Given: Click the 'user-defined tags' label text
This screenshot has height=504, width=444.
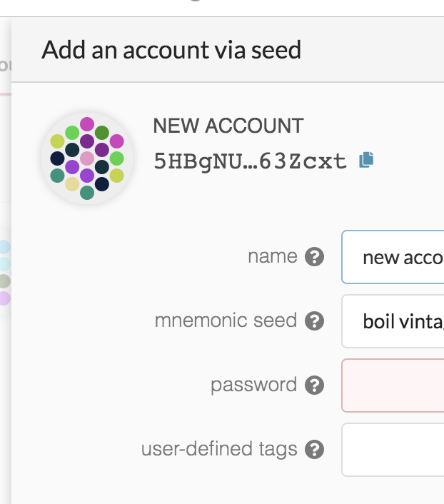Looking at the screenshot, I should (x=219, y=449).
